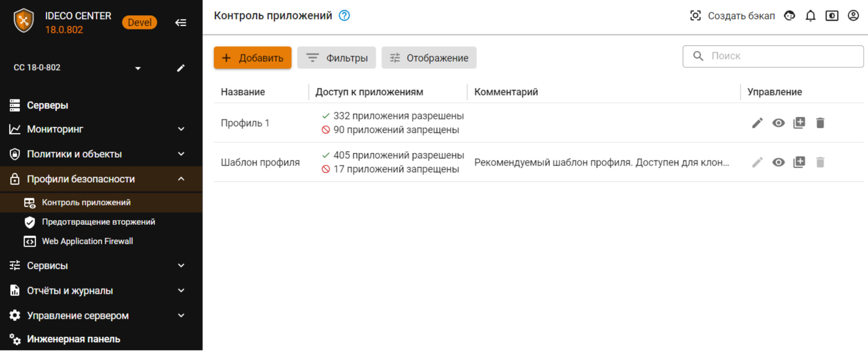Toggle the theme switch icon in header
Screen dimensions: 868x351
point(832,16)
